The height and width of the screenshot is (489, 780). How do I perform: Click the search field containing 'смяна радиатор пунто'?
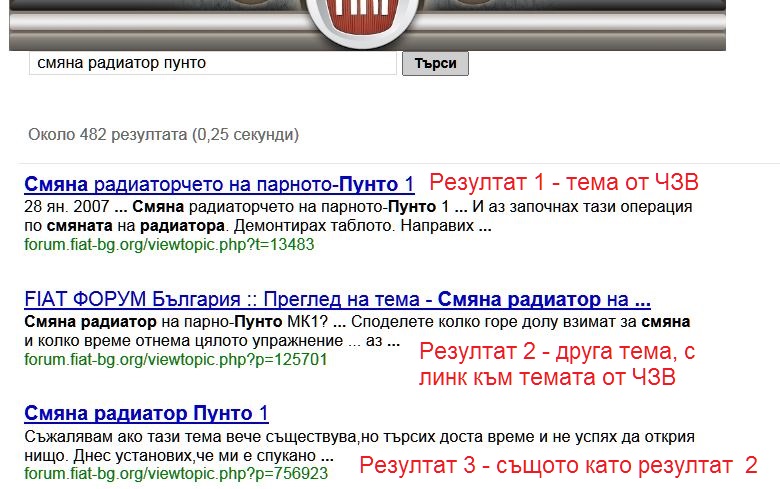[x=213, y=63]
